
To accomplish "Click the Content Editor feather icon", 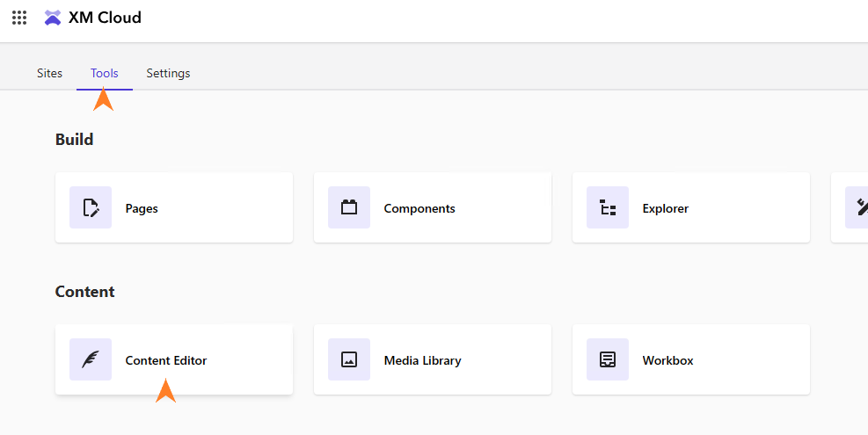I will tap(91, 359).
